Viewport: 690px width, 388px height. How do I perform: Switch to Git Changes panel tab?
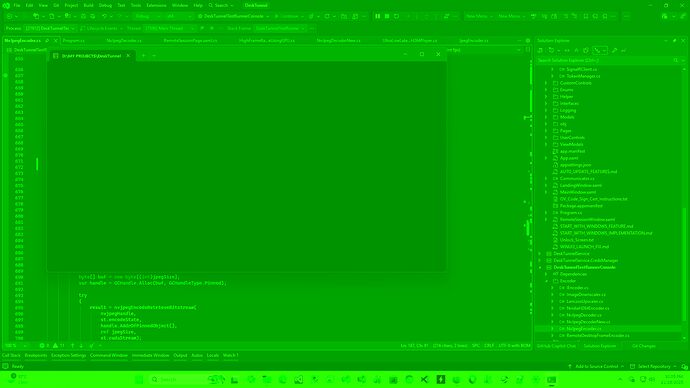coord(643,346)
